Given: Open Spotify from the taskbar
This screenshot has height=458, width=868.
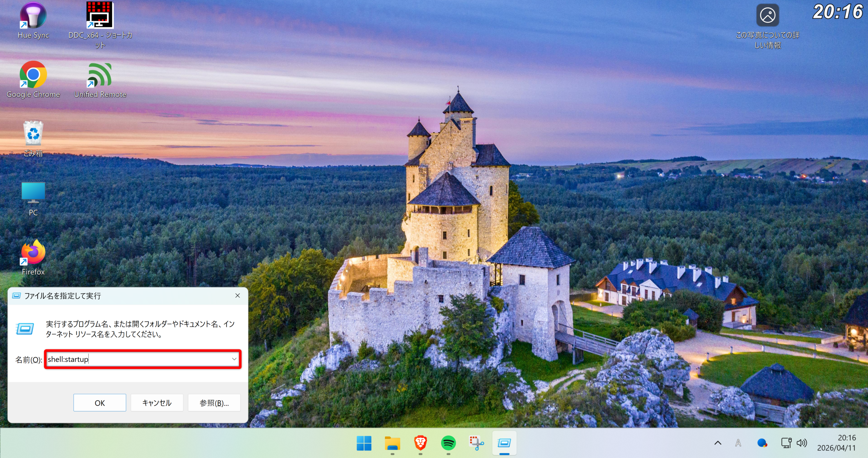Looking at the screenshot, I should [x=448, y=443].
